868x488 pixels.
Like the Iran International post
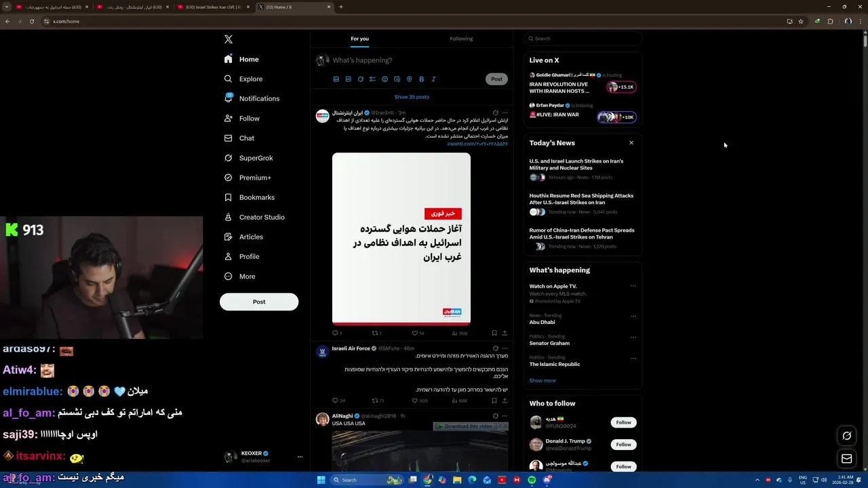click(418, 333)
